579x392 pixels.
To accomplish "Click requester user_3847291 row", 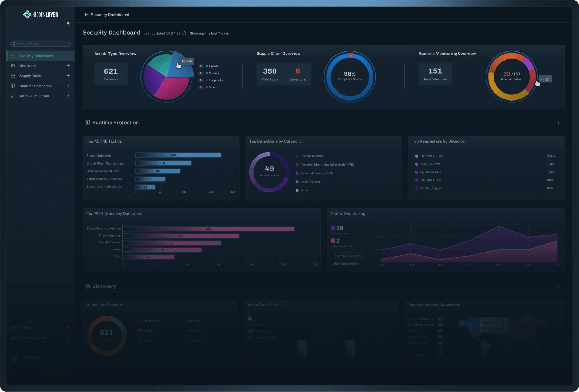I will 485,164.
